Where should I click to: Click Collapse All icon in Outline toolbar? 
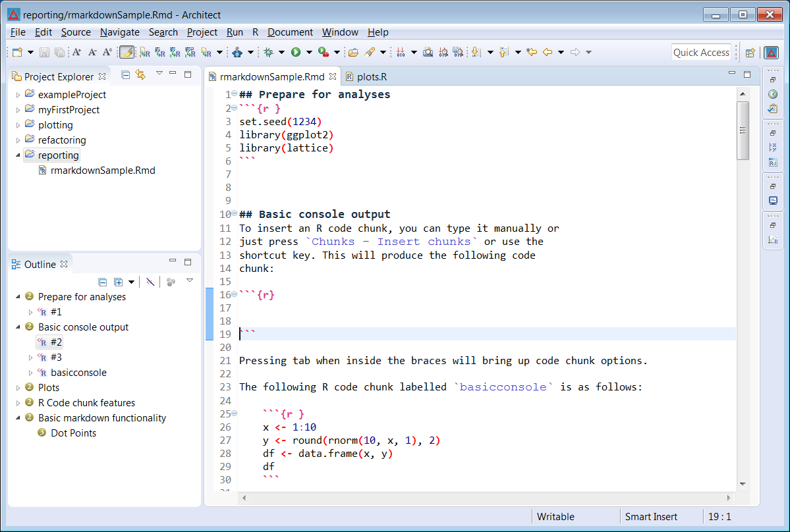pyautogui.click(x=102, y=282)
